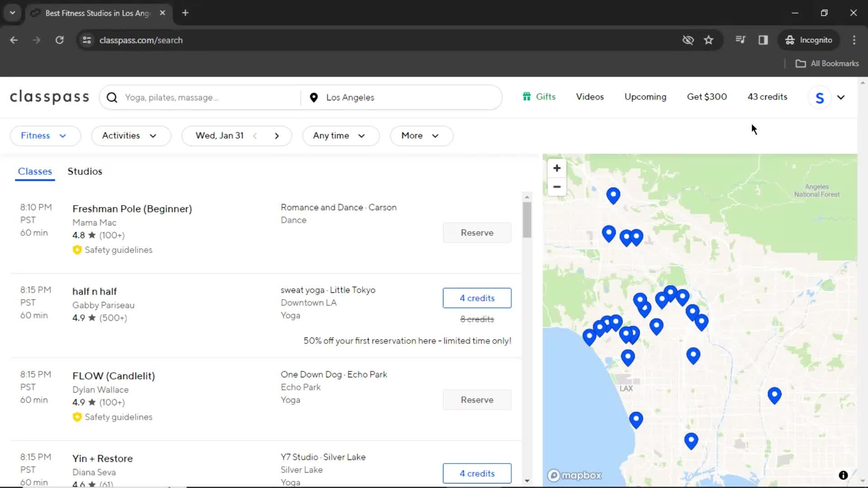Open One Down Dog · Echo Park studio link
Image resolution: width=868 pixels, height=488 pixels.
click(x=334, y=375)
